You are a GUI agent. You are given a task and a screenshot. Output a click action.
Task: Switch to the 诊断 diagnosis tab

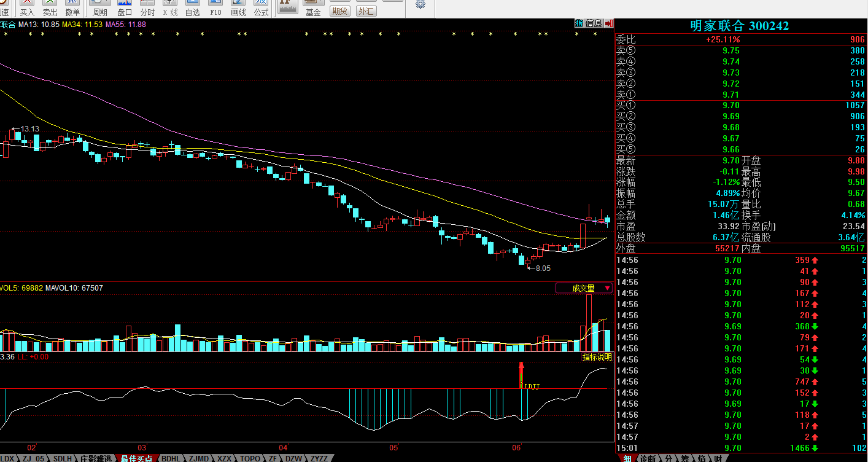(x=647, y=458)
